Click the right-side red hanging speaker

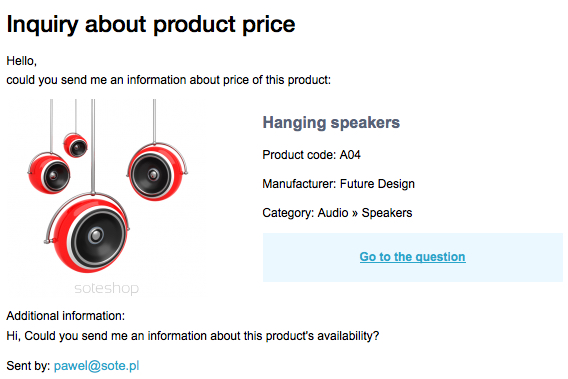pyautogui.click(x=157, y=172)
